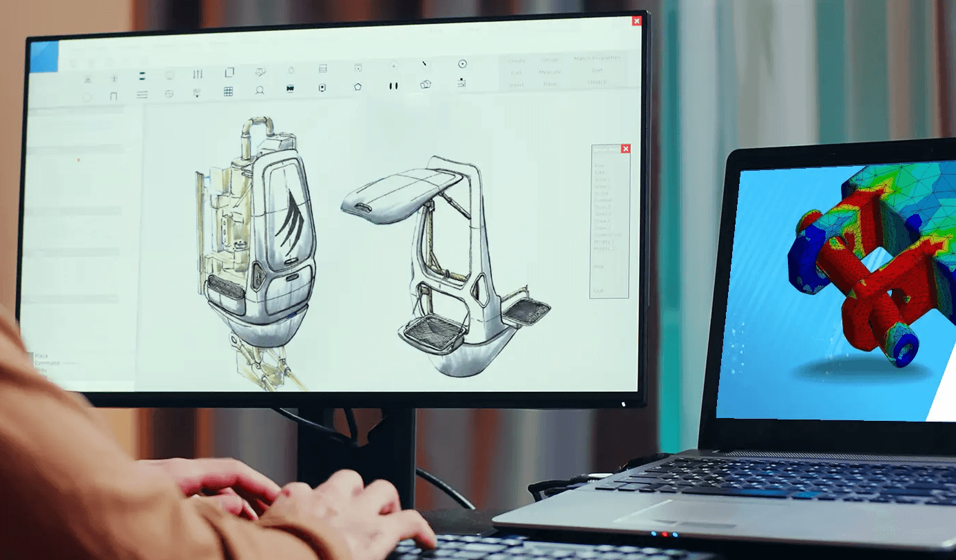Click the overlapping squares copy icon
The height and width of the screenshot is (560, 956).
click(229, 72)
